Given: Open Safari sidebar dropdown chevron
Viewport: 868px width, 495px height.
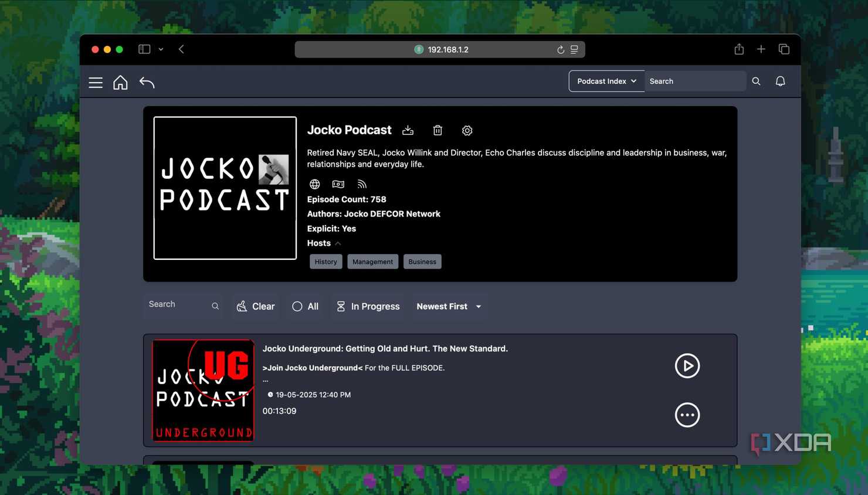Looking at the screenshot, I should pos(161,49).
